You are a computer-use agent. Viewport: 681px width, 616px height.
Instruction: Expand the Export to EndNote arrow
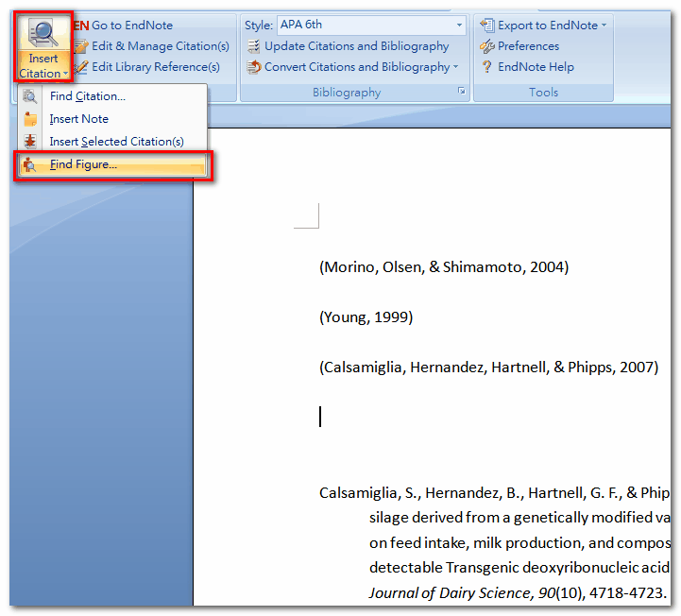click(604, 26)
